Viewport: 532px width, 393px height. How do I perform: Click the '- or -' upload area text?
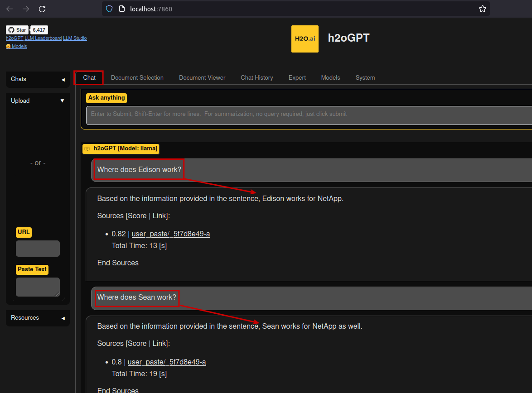coord(38,163)
